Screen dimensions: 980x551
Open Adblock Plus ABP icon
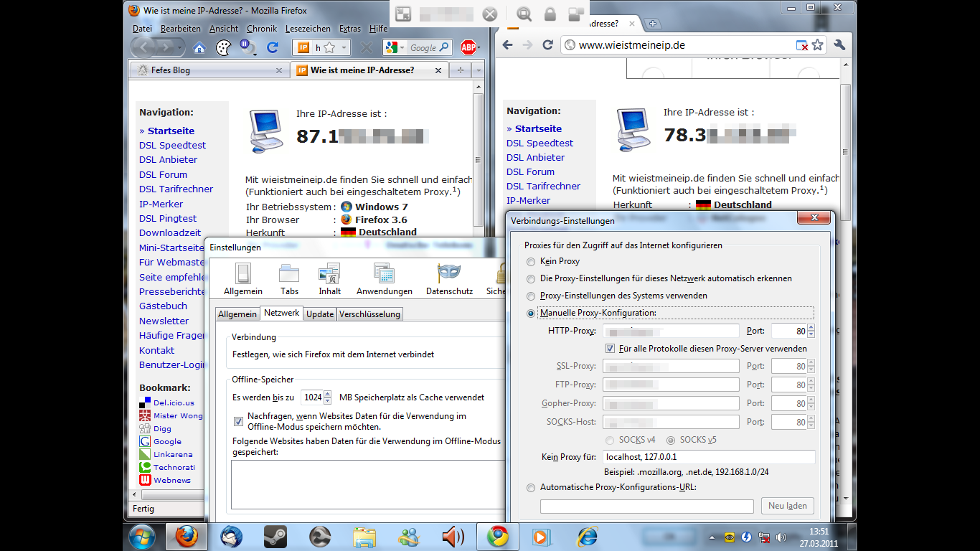tap(468, 47)
